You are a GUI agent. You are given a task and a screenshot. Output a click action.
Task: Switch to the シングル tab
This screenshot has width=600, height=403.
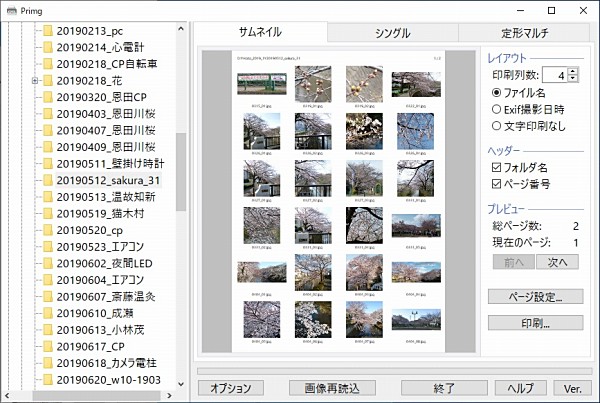[x=393, y=33]
